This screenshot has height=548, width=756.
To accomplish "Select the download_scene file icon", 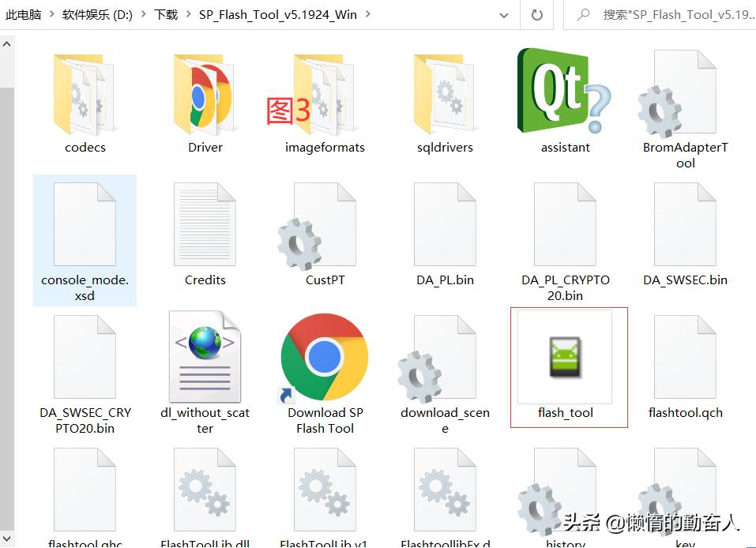I will click(x=438, y=359).
